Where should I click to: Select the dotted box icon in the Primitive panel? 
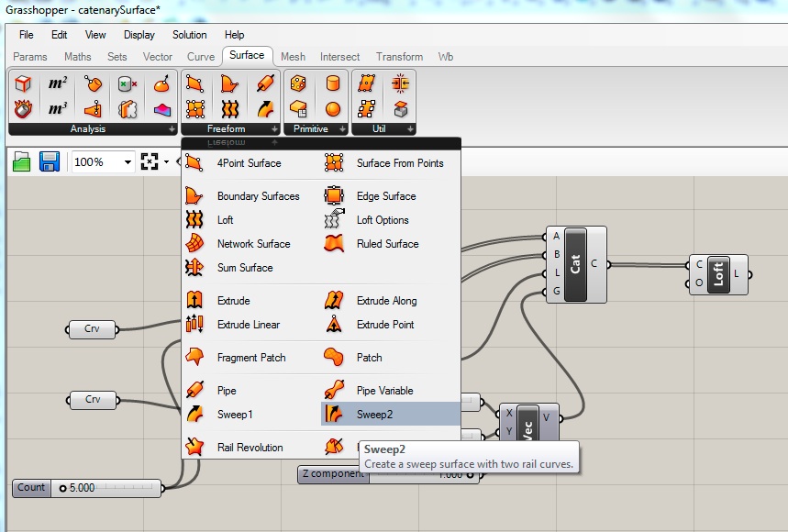click(298, 83)
